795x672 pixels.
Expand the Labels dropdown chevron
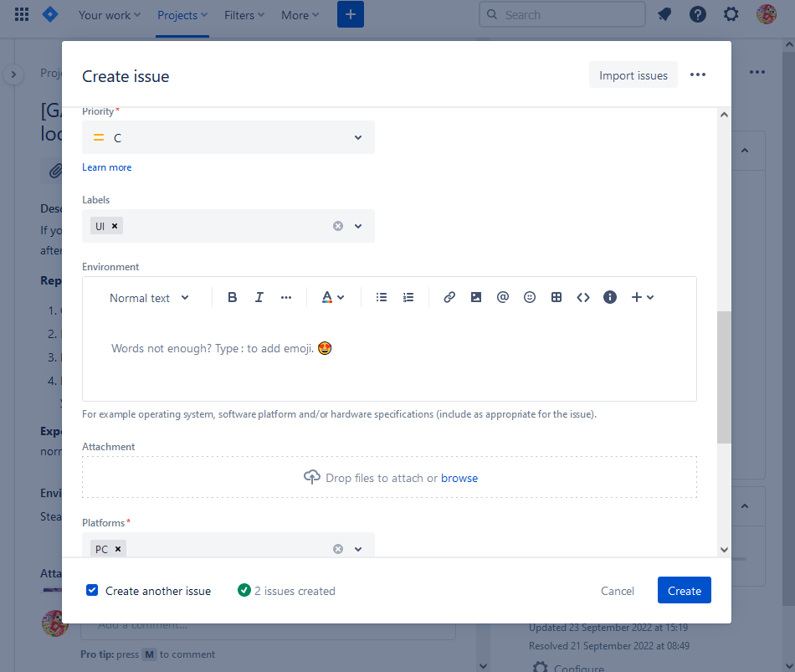click(358, 226)
